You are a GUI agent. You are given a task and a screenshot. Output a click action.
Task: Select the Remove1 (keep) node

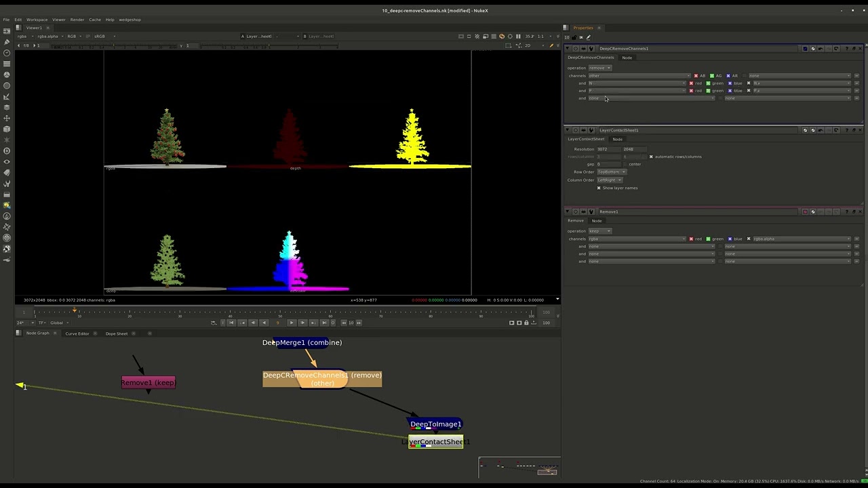(x=148, y=382)
